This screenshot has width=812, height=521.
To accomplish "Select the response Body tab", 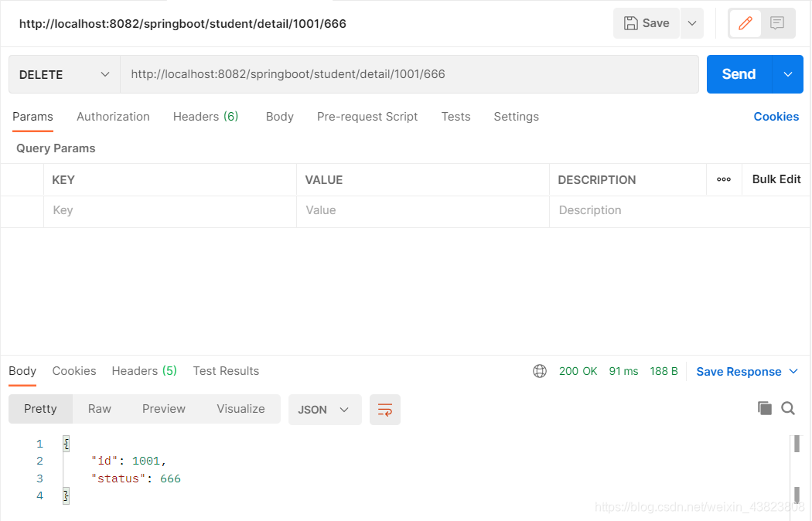I will (22, 372).
